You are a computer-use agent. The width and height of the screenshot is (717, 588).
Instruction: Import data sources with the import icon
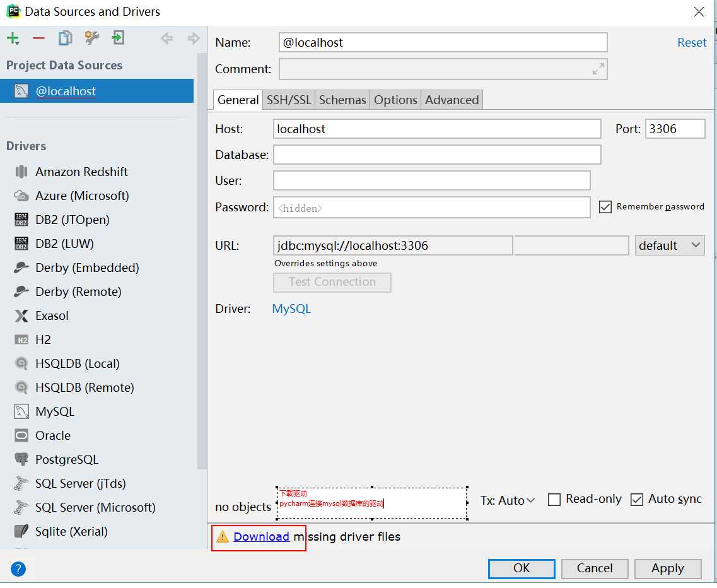click(x=118, y=38)
